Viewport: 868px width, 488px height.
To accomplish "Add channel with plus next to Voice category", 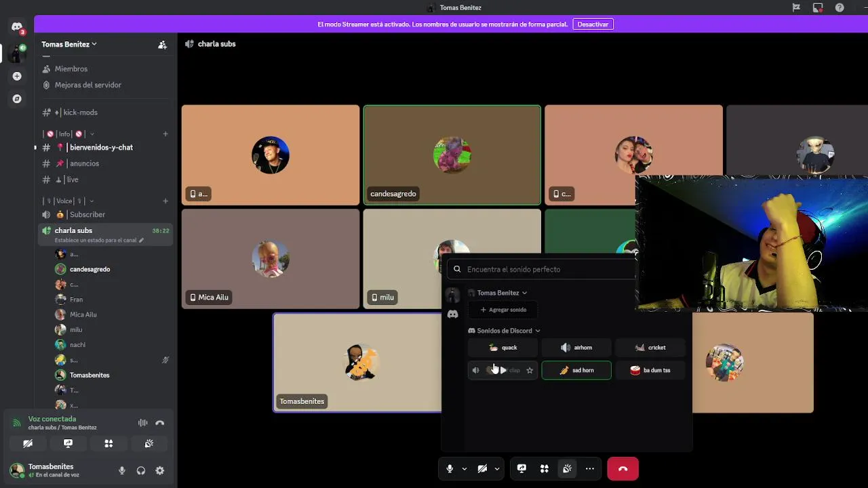I will click(165, 201).
